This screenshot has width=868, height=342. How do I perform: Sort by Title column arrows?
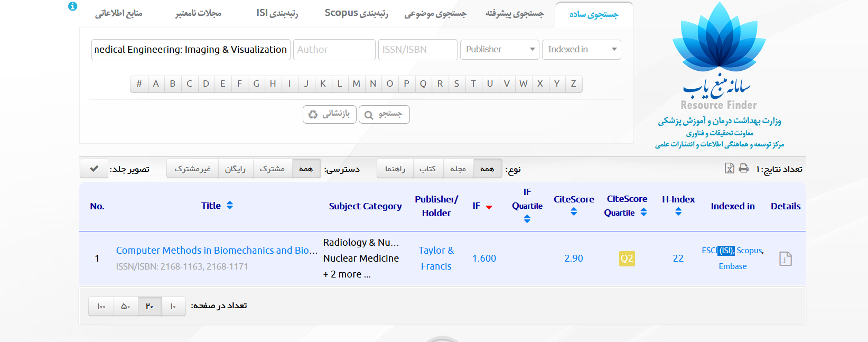[x=230, y=206]
